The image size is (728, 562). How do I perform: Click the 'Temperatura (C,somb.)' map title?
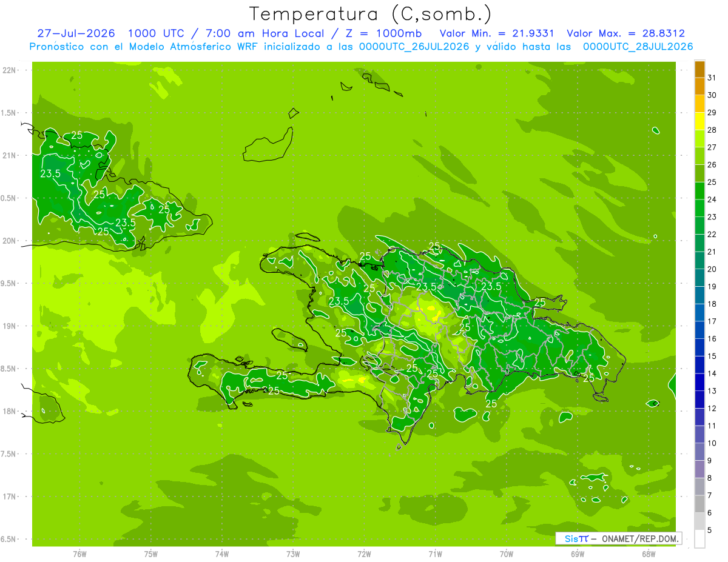pos(371,14)
